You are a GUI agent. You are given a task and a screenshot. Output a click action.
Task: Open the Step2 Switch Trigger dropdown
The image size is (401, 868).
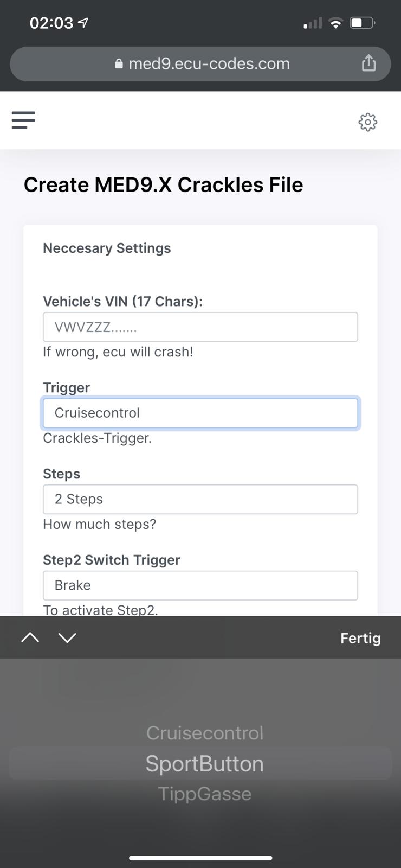point(200,585)
